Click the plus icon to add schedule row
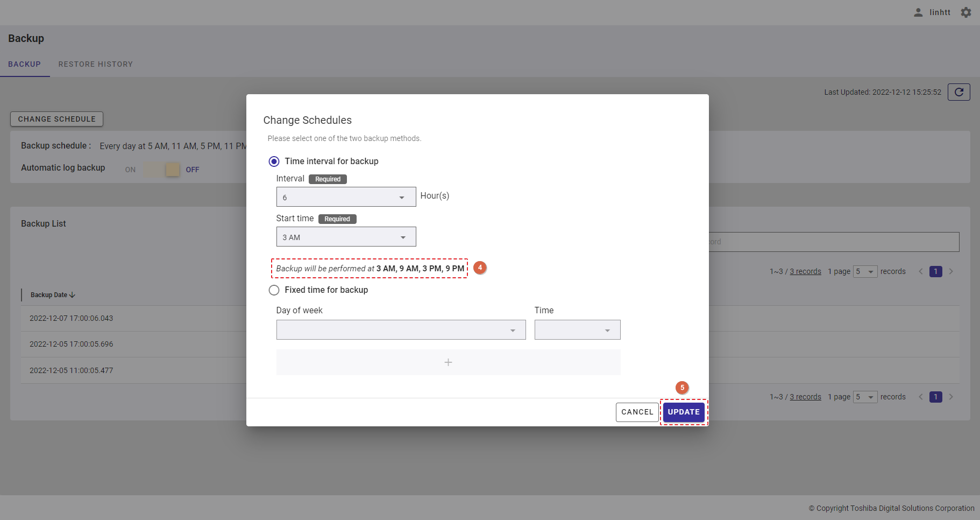 (x=448, y=362)
